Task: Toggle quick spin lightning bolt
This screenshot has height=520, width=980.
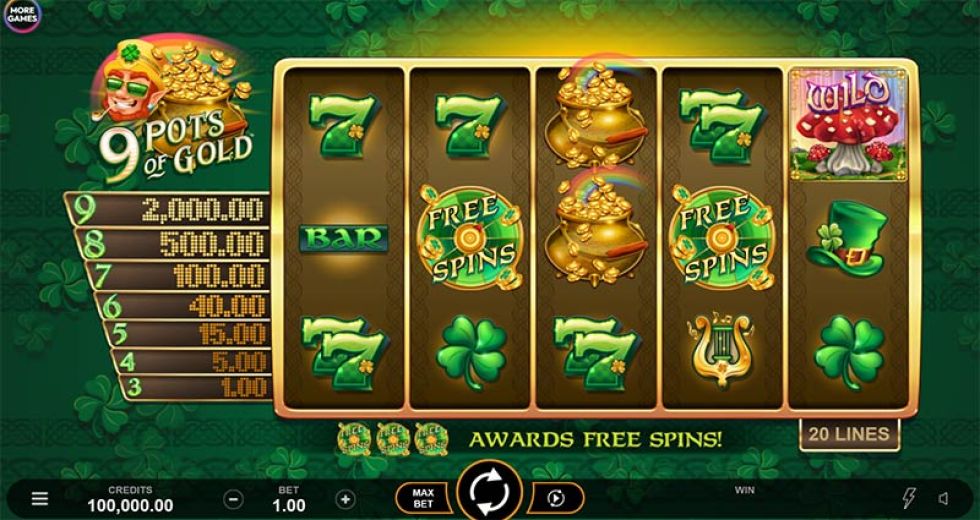Action: (908, 499)
